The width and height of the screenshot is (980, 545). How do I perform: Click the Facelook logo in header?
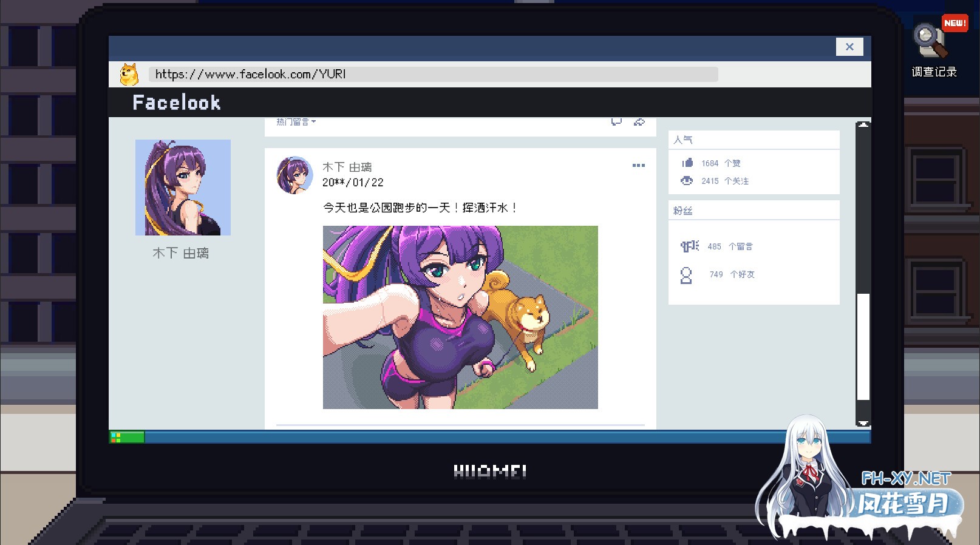(177, 103)
